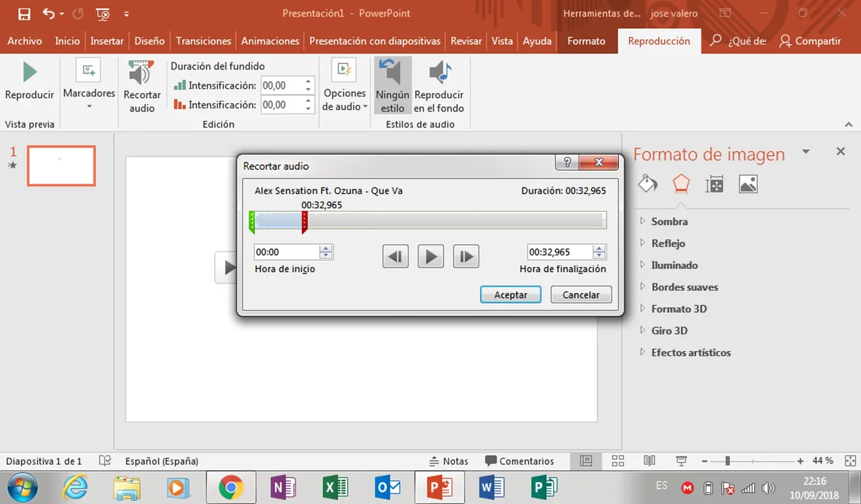Select slide 1 thumbnail
Viewport: 861px width, 504px height.
(x=61, y=166)
